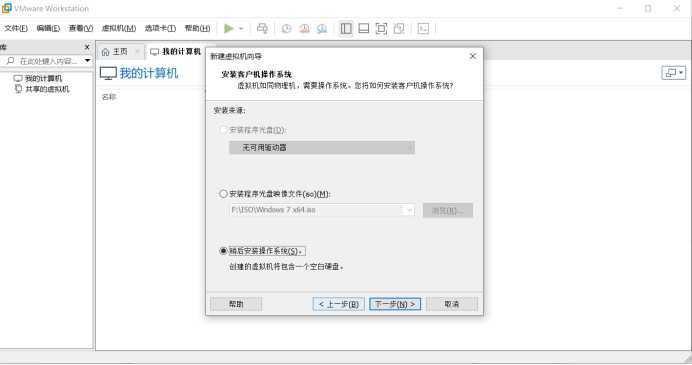This screenshot has height=365, width=692.
Task: Click the 名称 column header
Action: coord(109,97)
